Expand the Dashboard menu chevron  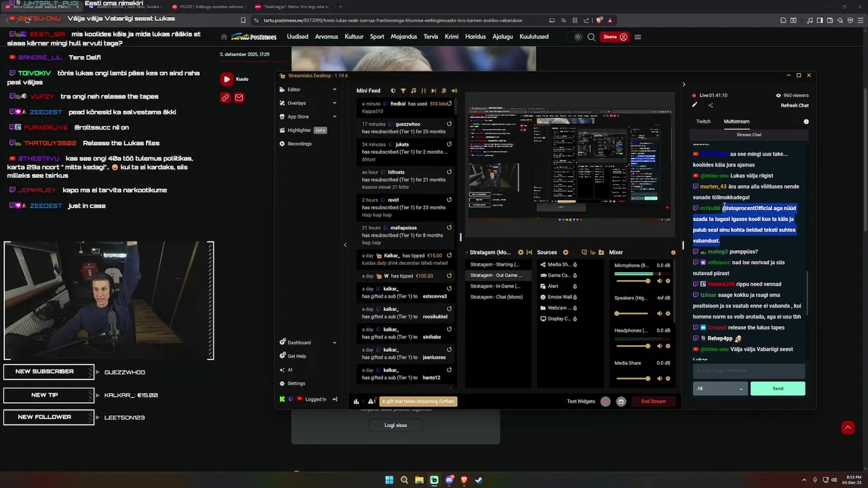334,342
